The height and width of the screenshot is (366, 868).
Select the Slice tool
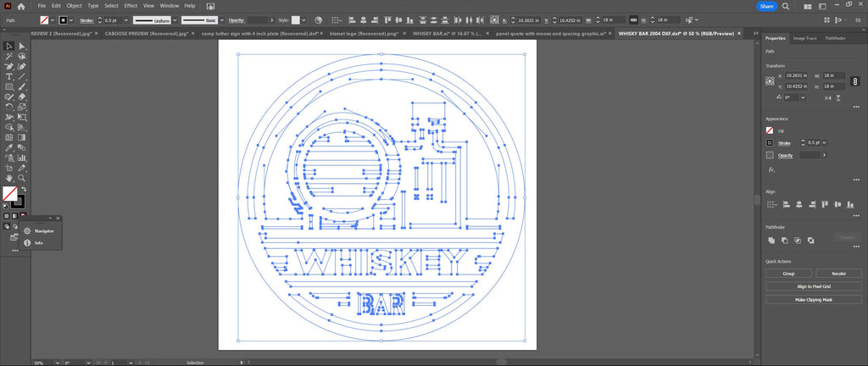(x=22, y=168)
